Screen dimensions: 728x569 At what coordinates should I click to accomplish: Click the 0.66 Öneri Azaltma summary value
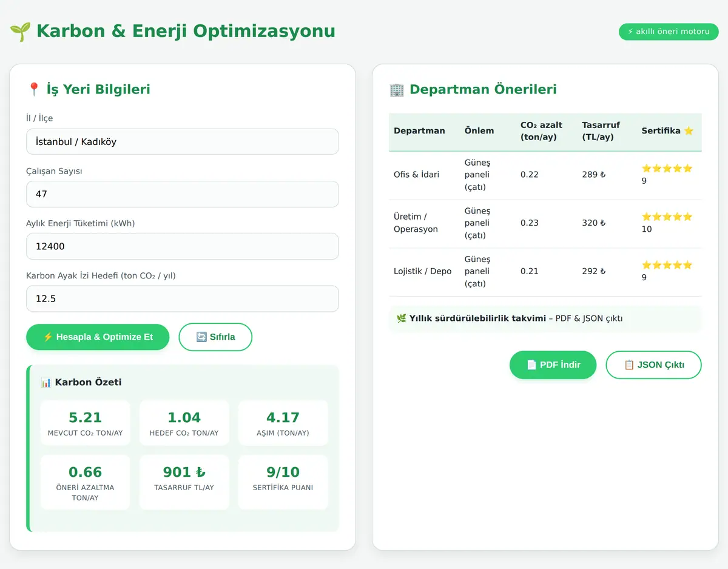coord(86,472)
